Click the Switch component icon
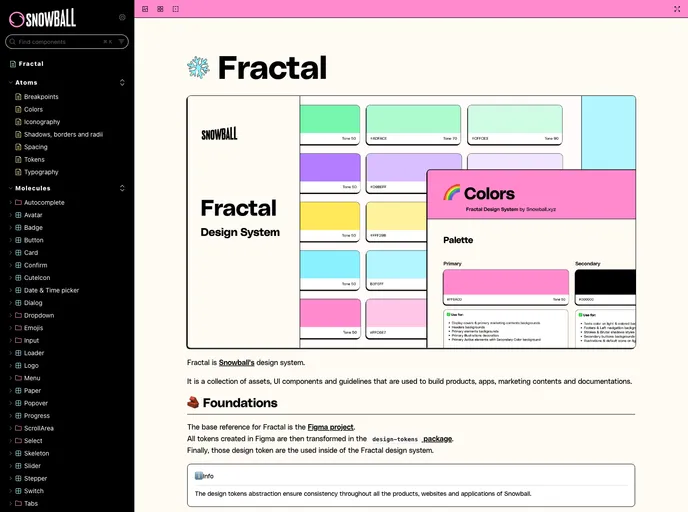Image resolution: width=688 pixels, height=512 pixels. click(x=18, y=491)
